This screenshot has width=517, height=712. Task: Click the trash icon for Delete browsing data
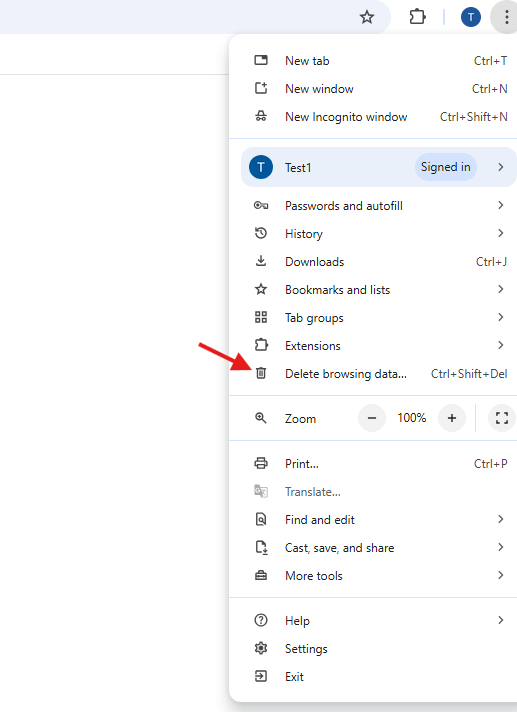(261, 373)
